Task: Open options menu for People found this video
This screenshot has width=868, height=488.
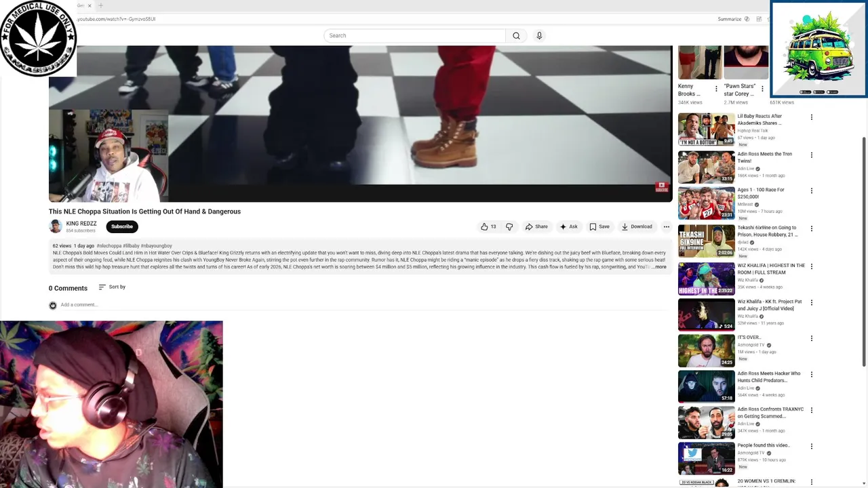Action: coord(811,447)
